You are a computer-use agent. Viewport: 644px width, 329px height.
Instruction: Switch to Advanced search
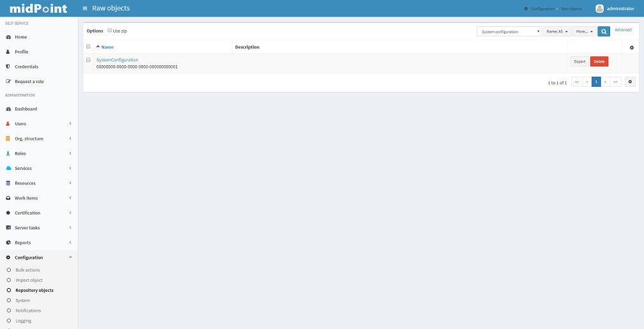(623, 30)
